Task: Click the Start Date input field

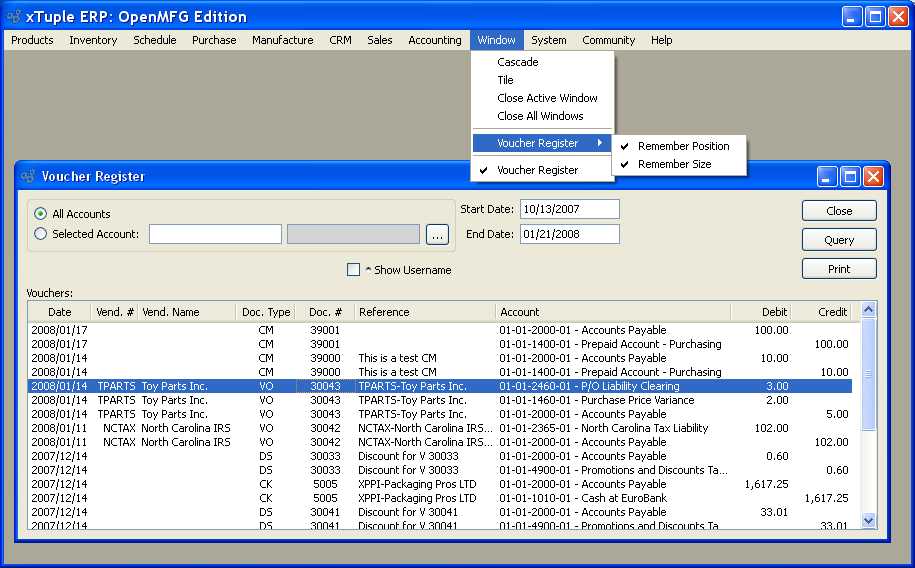Action: point(569,209)
